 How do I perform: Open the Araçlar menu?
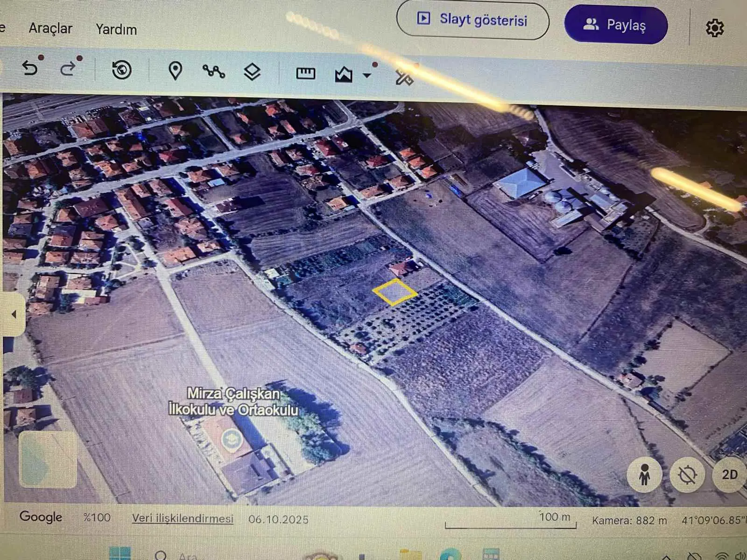[50, 28]
